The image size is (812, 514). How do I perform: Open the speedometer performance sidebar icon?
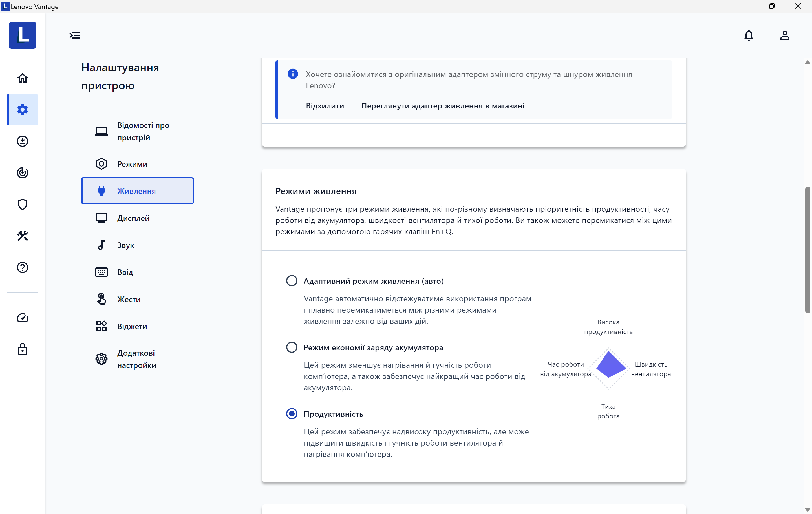coord(22,318)
